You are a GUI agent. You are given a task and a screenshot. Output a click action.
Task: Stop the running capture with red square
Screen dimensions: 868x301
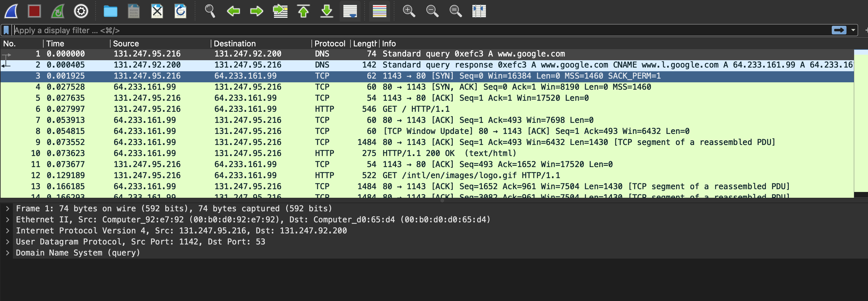(x=34, y=11)
